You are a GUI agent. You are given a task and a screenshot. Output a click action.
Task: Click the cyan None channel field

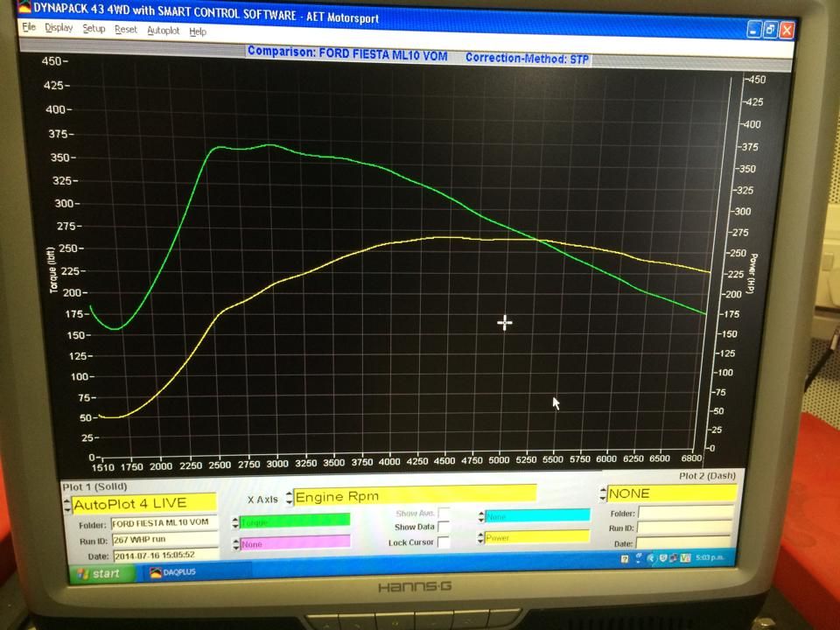click(x=537, y=515)
